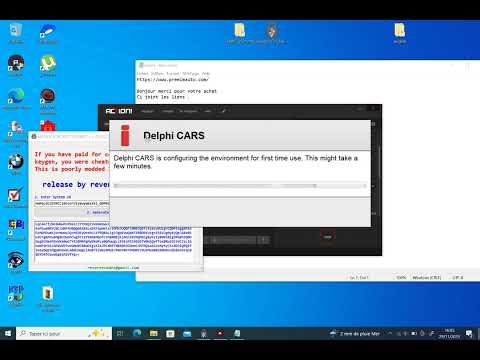Click the 'Ci joint les liens' line in Notepad
The height and width of the screenshot is (360, 480).
[x=161, y=97]
